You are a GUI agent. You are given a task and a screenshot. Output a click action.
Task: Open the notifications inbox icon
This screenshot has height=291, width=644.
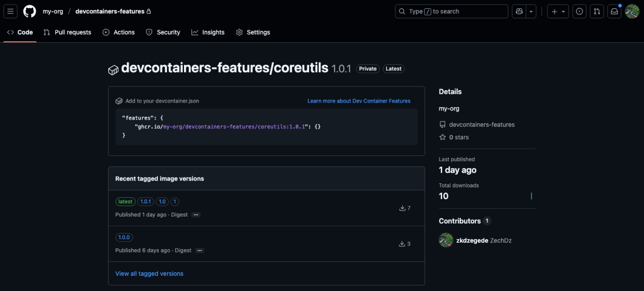614,11
